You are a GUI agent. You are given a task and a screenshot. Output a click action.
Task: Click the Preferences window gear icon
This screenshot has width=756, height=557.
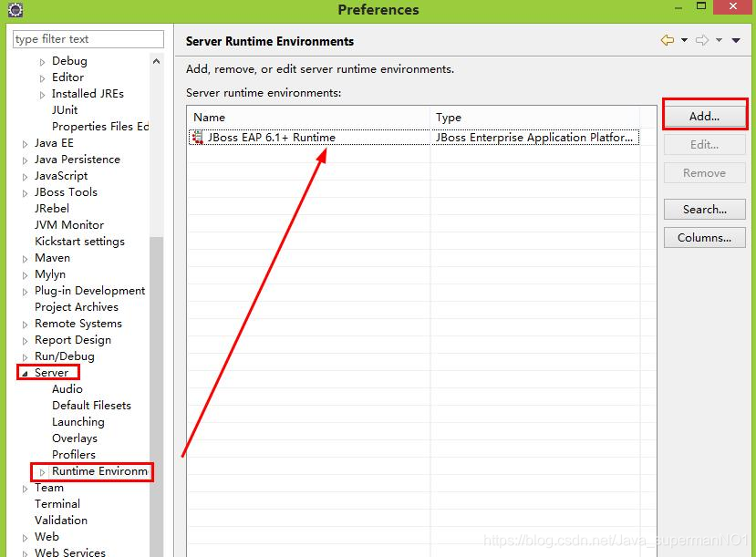point(16,10)
